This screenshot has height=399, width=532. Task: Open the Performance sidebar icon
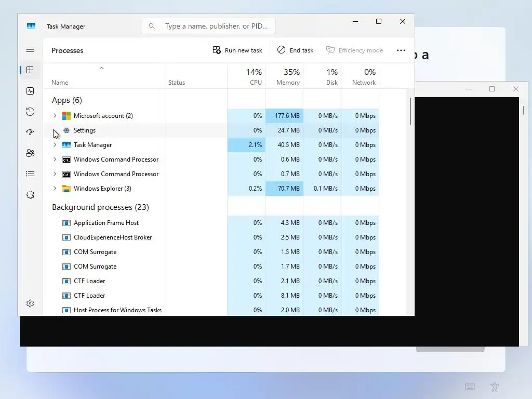pos(30,91)
